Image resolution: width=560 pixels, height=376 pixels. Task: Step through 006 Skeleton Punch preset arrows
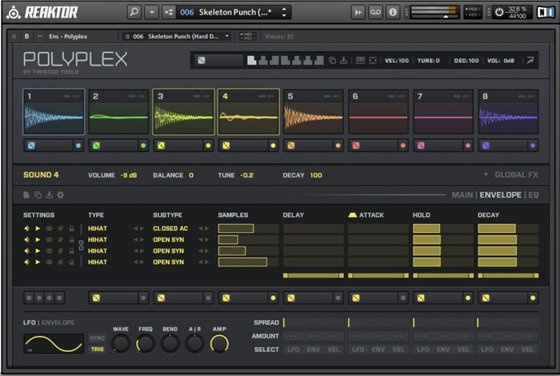pyautogui.click(x=284, y=12)
